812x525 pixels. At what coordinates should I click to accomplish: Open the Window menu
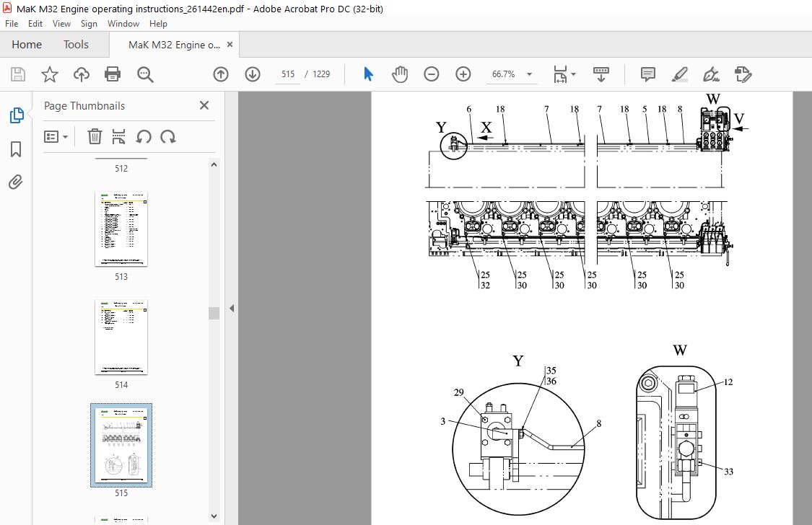click(x=123, y=24)
